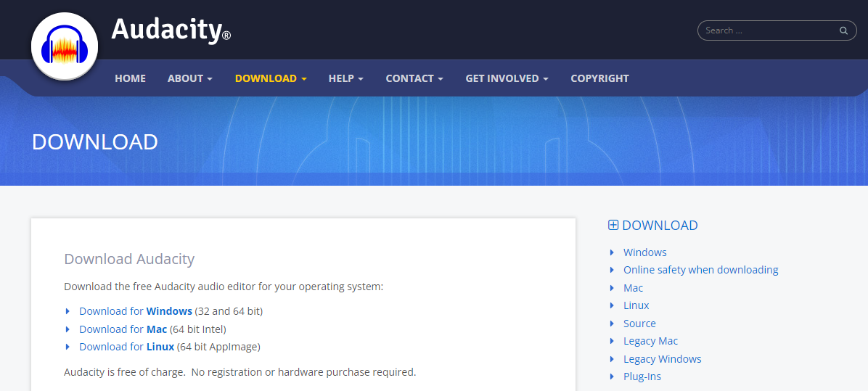Image resolution: width=868 pixels, height=391 pixels.
Task: Open sidebar DOWNLOAD heading link
Action: (x=660, y=225)
